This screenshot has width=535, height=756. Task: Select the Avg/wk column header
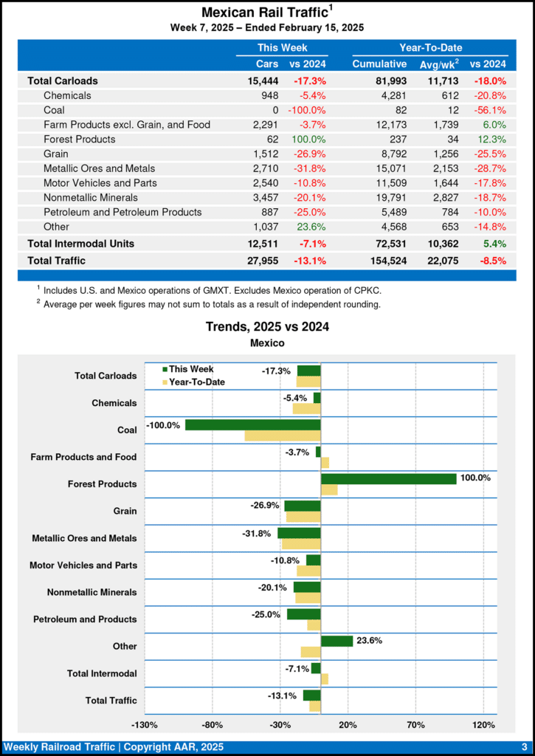(438, 64)
